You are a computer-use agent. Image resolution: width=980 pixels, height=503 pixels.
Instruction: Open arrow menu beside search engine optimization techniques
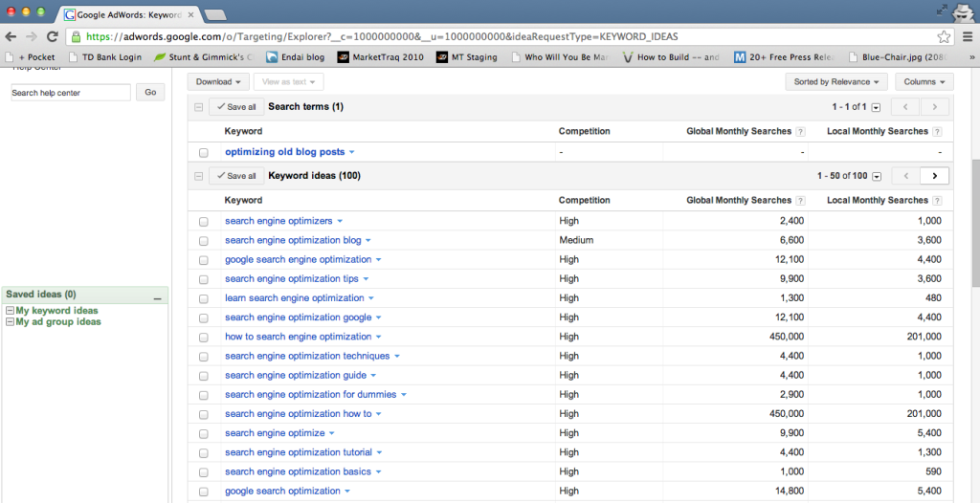coord(397,356)
